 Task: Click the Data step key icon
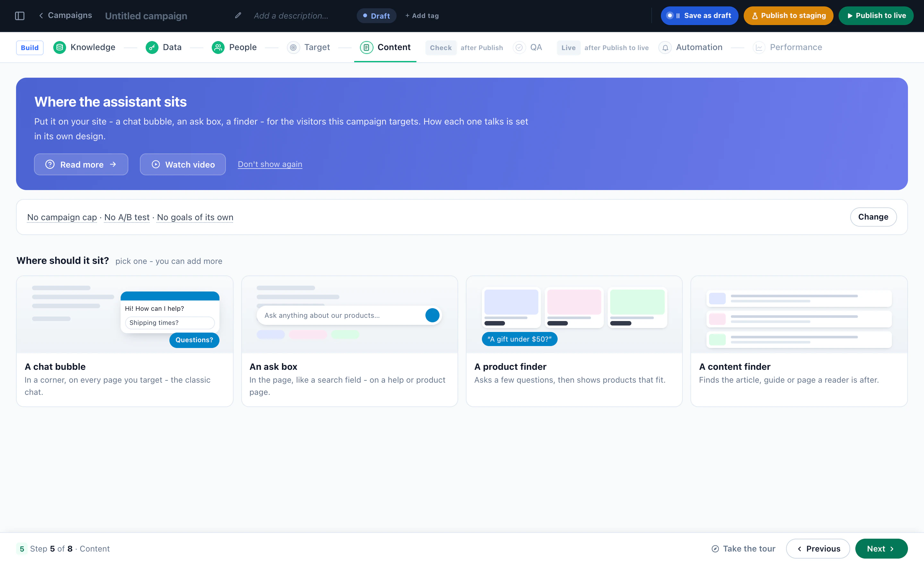pos(151,47)
